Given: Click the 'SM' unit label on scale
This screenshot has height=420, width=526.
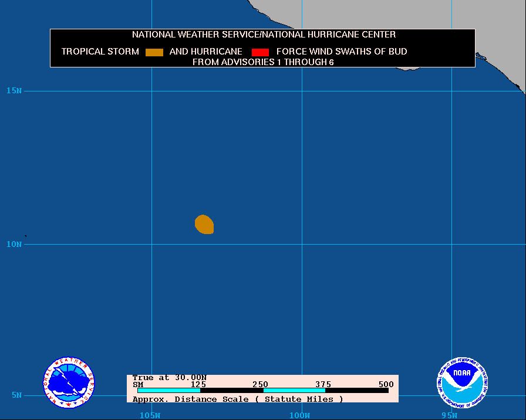Looking at the screenshot, I should (138, 384).
